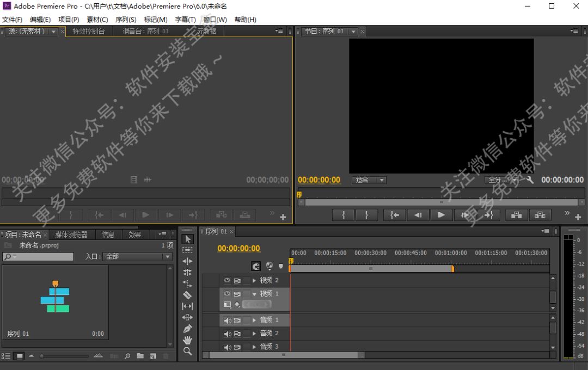This screenshot has width=588, height=370.
Task: Toggle sync lock on 音频 1 track
Action: pos(237,320)
